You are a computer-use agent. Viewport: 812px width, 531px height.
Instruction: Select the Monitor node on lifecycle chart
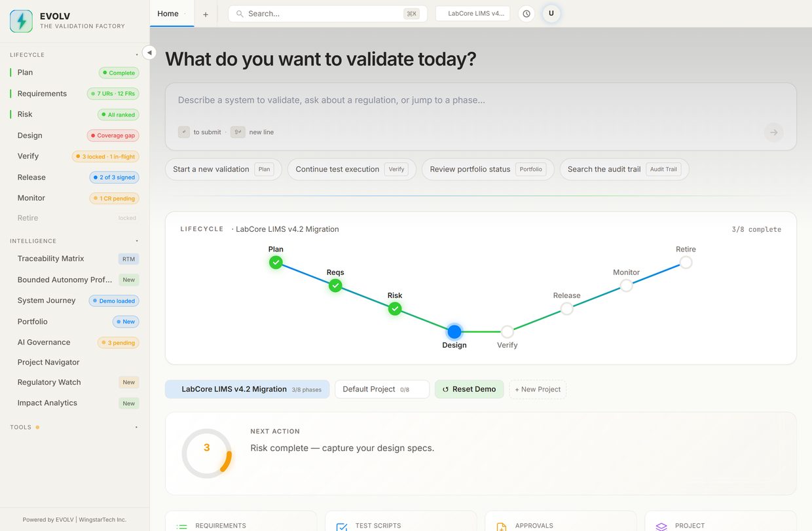tap(627, 285)
